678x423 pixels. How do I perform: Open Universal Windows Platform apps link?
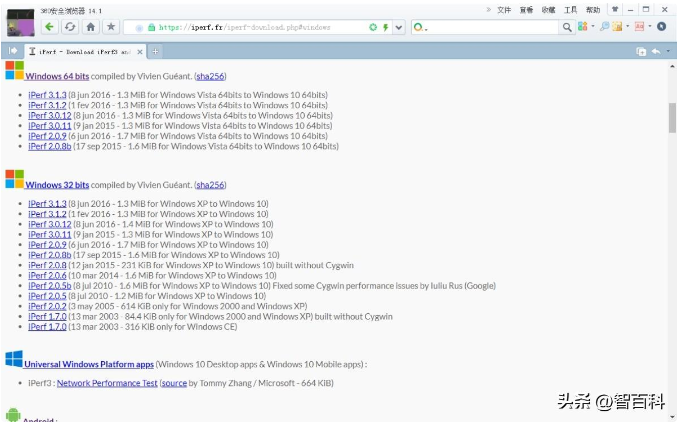pyautogui.click(x=89, y=364)
